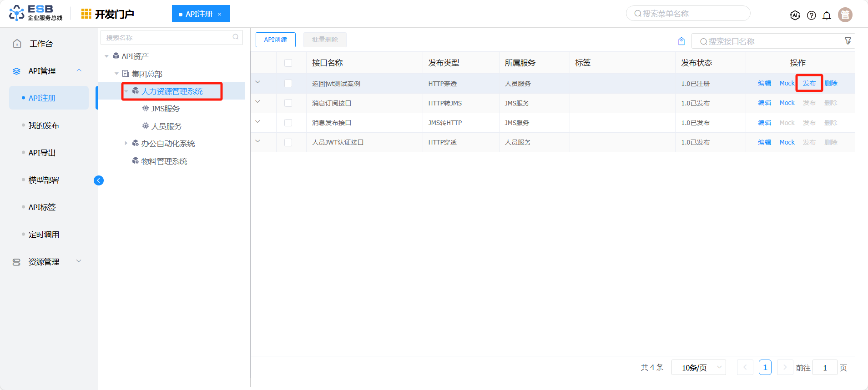Screen dimensions: 868x390
Task: Click the 搜索菜单名称 search field
Action: 688,14
